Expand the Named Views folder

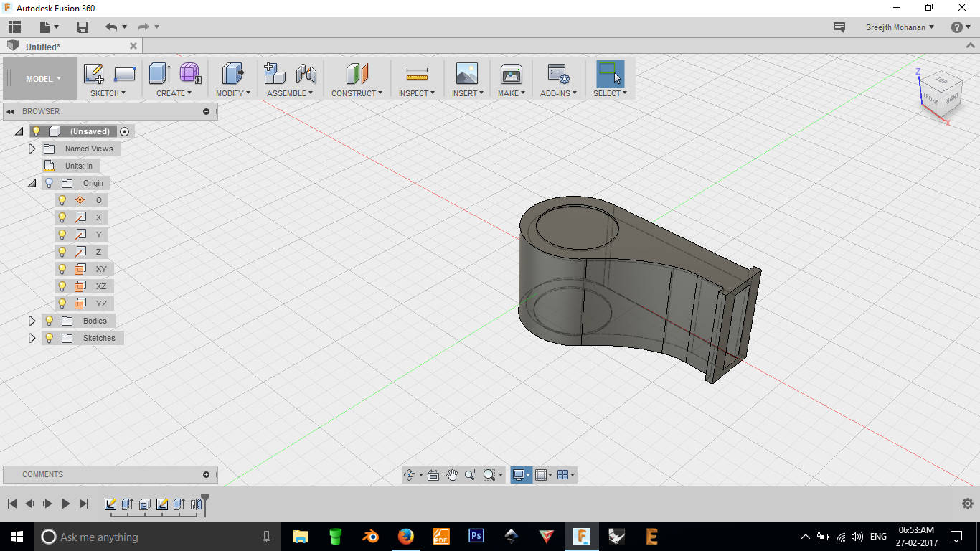tap(32, 149)
